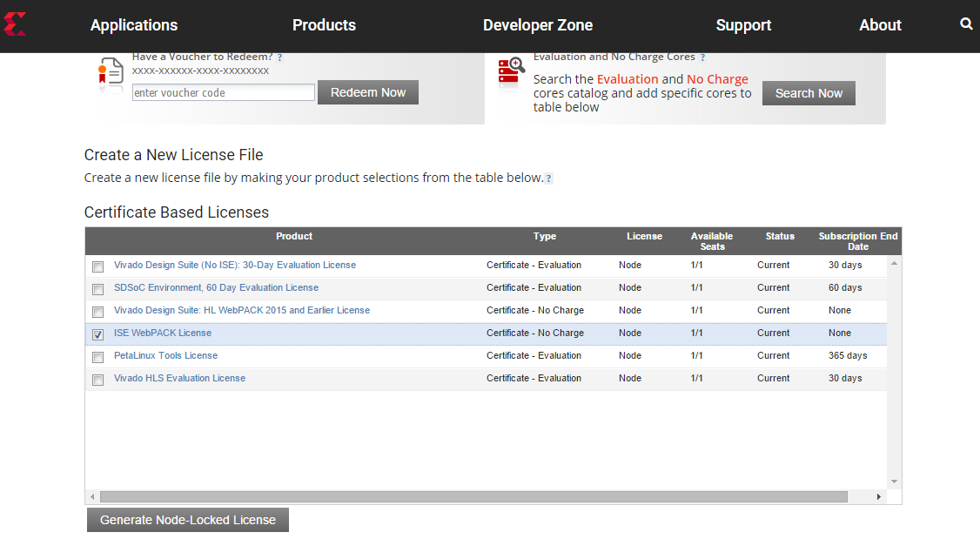This screenshot has width=980, height=539.
Task: Uncheck the ISE WebPACK License checkbox
Action: [98, 334]
